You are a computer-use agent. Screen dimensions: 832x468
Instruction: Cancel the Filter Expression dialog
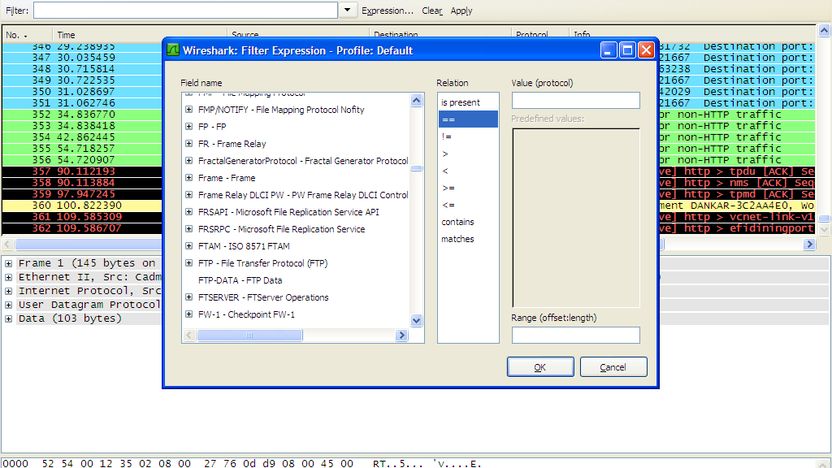click(x=613, y=367)
